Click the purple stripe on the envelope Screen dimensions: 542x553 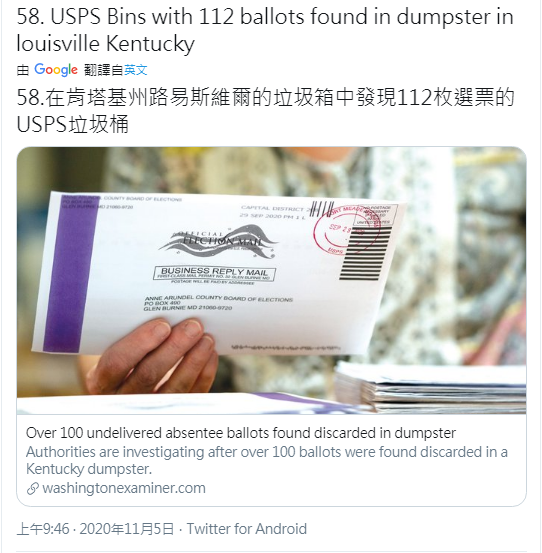[x=70, y=274]
